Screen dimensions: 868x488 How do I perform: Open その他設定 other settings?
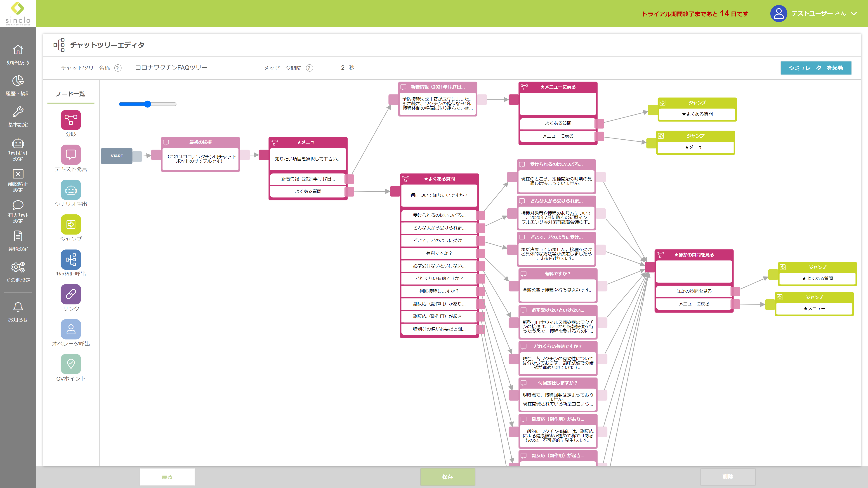18,272
